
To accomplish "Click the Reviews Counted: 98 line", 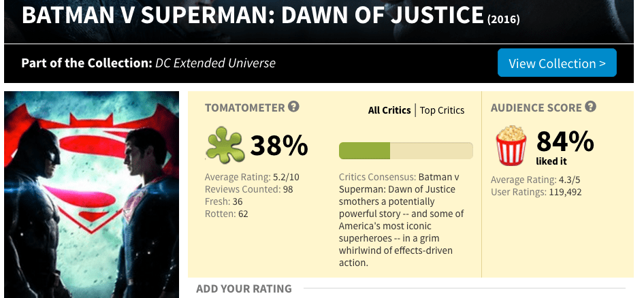I will [x=249, y=189].
